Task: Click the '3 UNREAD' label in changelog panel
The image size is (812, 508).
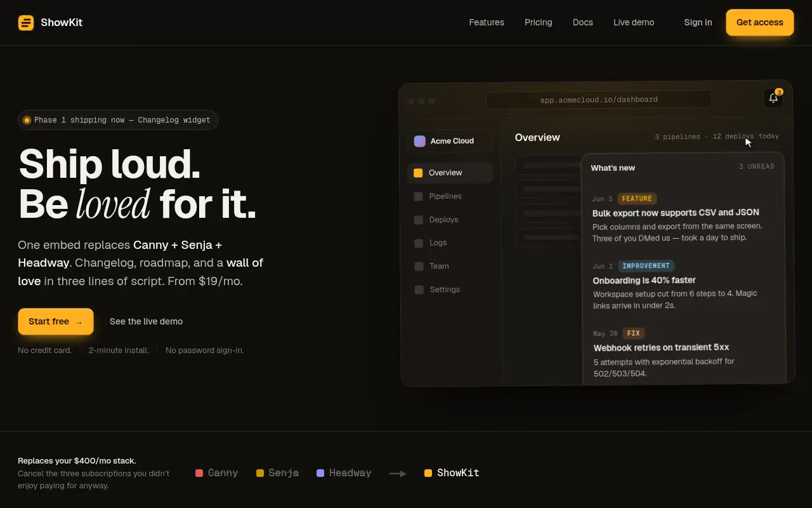Action: (x=756, y=166)
